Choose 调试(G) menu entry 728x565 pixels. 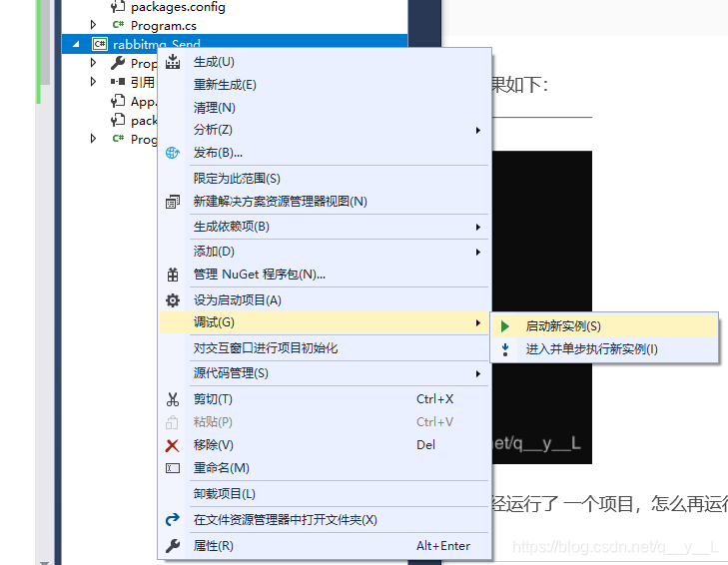pos(325,322)
